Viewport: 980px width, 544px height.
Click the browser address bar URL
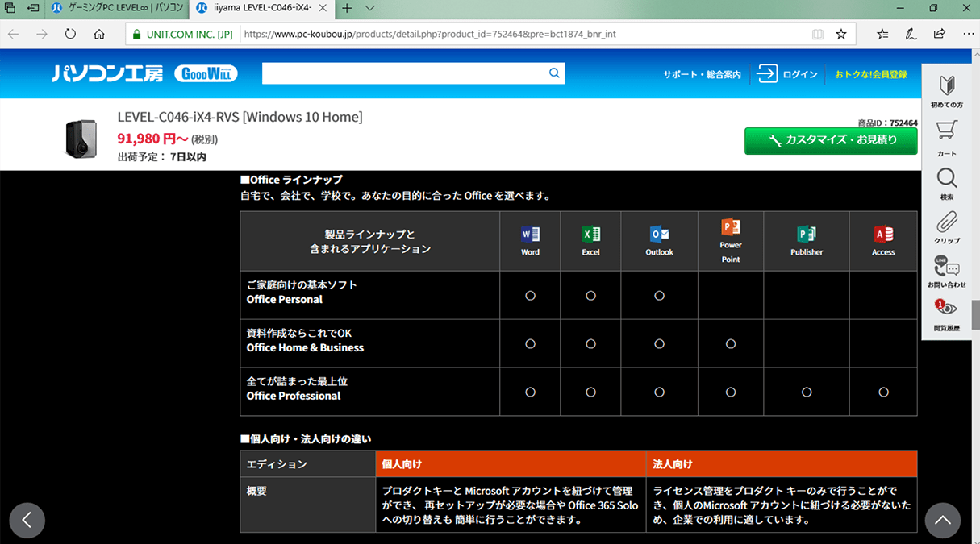coord(429,34)
